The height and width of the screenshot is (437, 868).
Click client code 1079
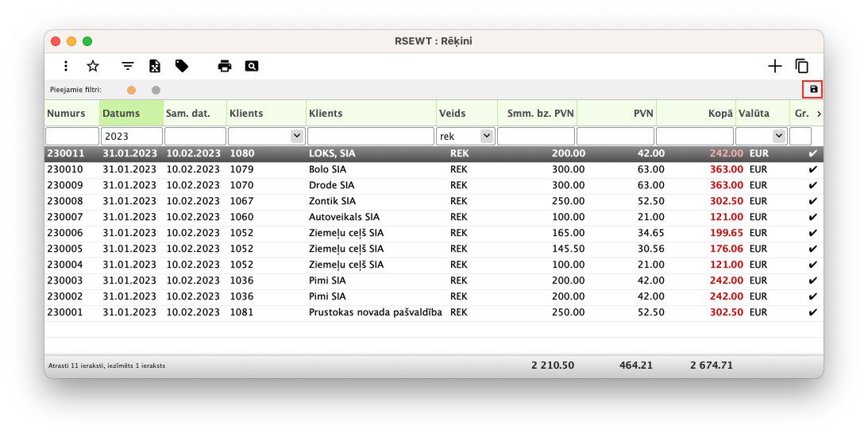(x=242, y=169)
